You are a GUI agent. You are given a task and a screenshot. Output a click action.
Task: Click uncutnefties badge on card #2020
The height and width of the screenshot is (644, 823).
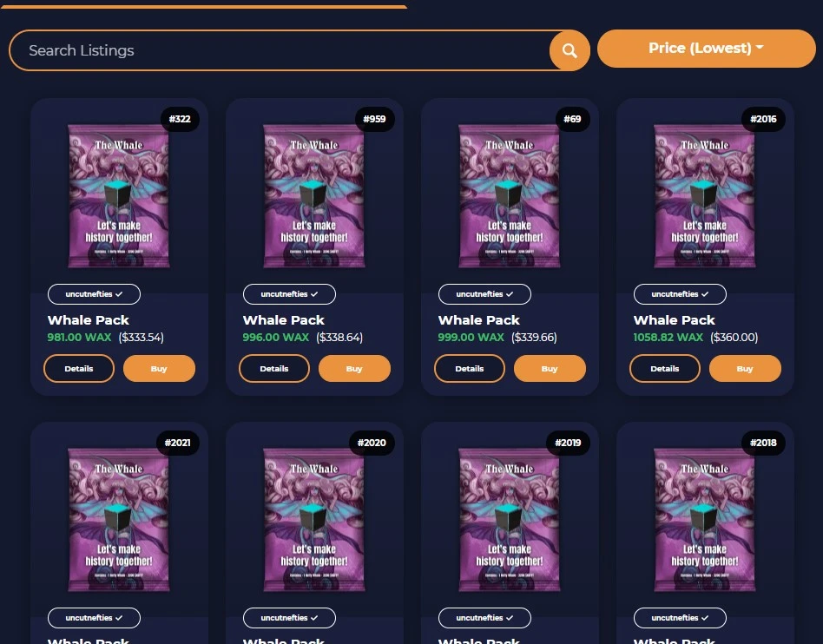pyautogui.click(x=289, y=618)
